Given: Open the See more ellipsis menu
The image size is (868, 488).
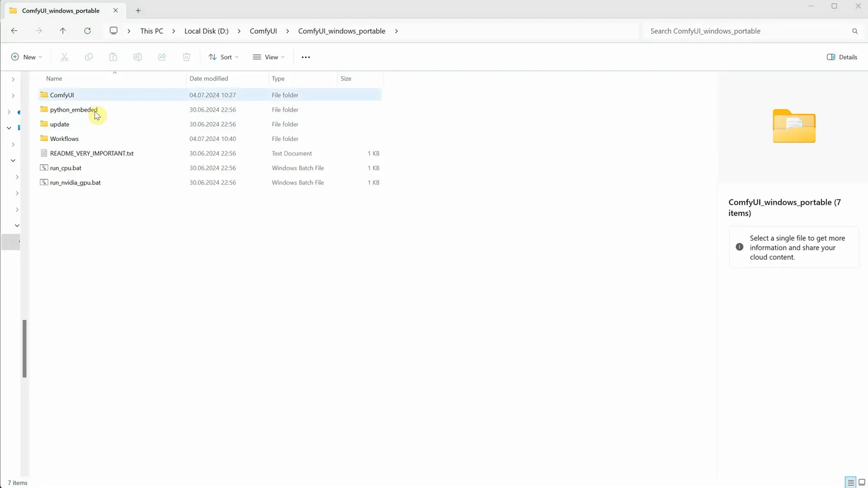Looking at the screenshot, I should [306, 57].
